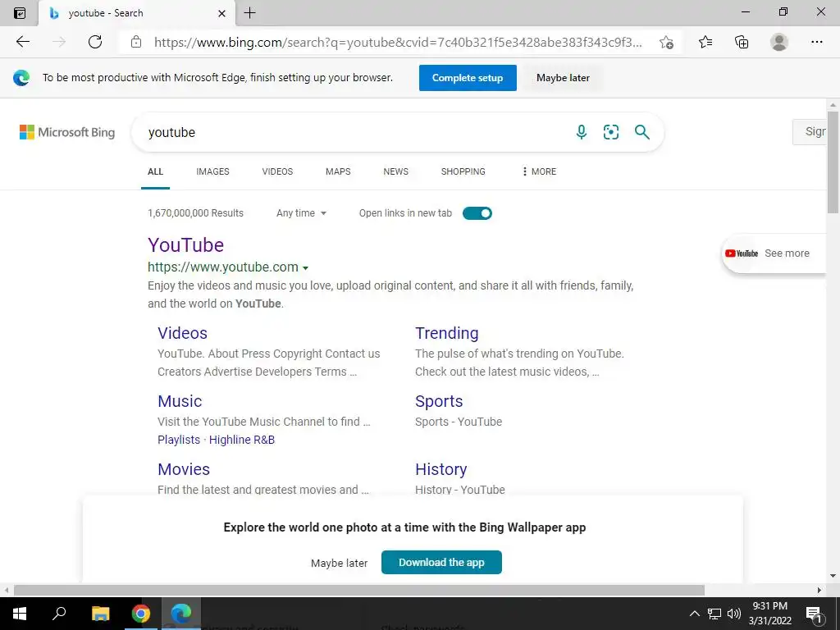Launch File Explorer from taskbar
Image resolution: width=840 pixels, height=630 pixels.
(100, 614)
